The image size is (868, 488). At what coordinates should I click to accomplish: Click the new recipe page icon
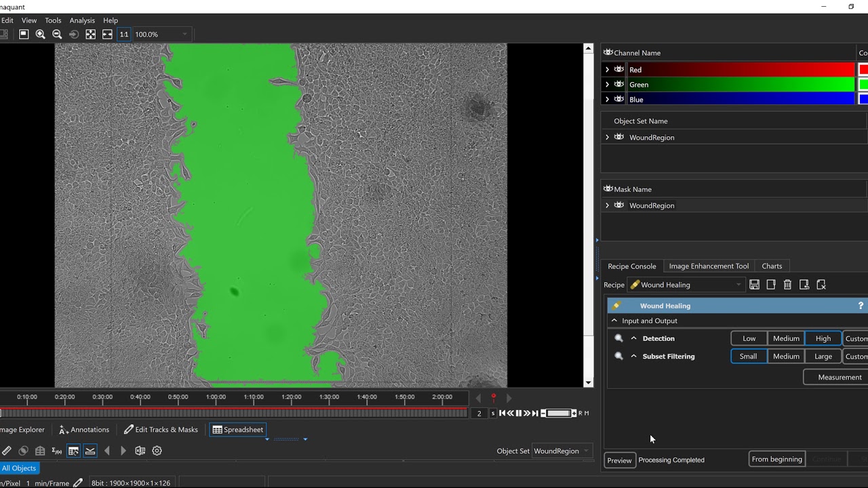(x=771, y=285)
